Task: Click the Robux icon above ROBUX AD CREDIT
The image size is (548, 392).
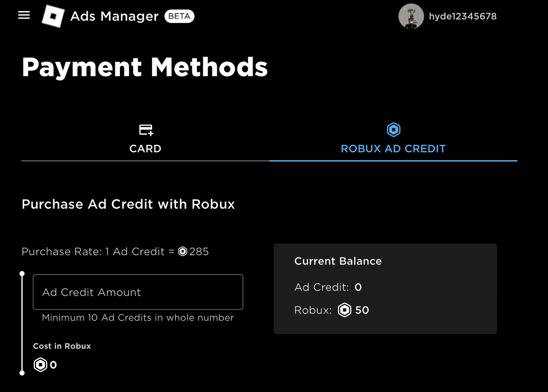Action: [x=393, y=129]
